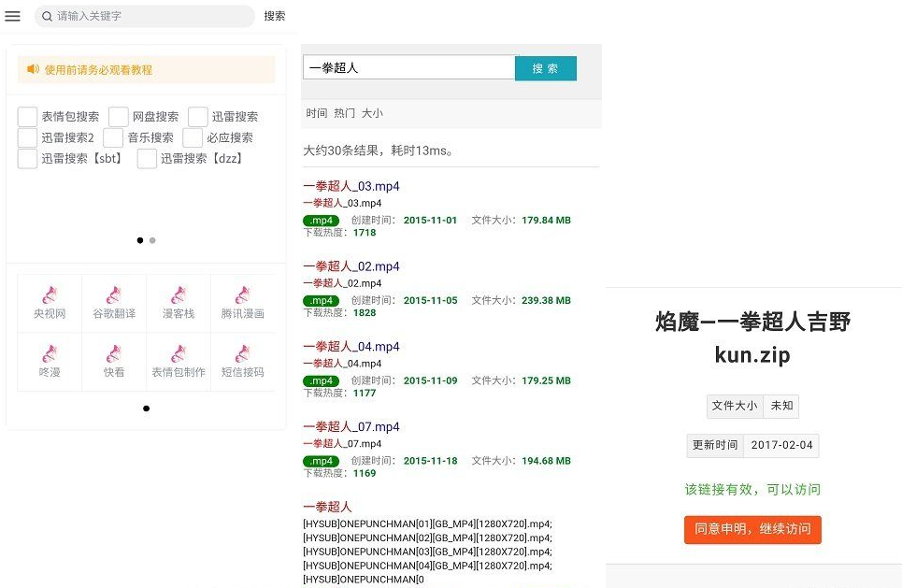Click the blue 搜索 button

545,68
